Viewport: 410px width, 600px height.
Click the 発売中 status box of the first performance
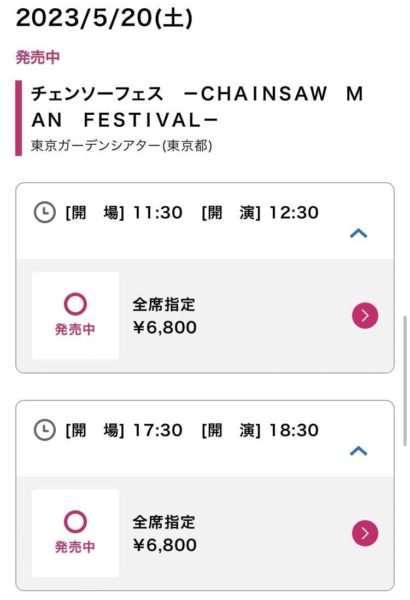75,316
